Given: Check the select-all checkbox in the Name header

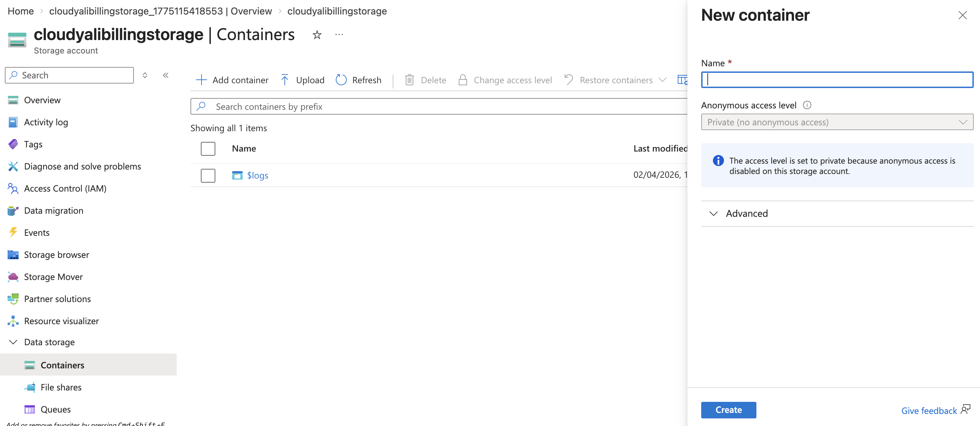Looking at the screenshot, I should pos(208,148).
